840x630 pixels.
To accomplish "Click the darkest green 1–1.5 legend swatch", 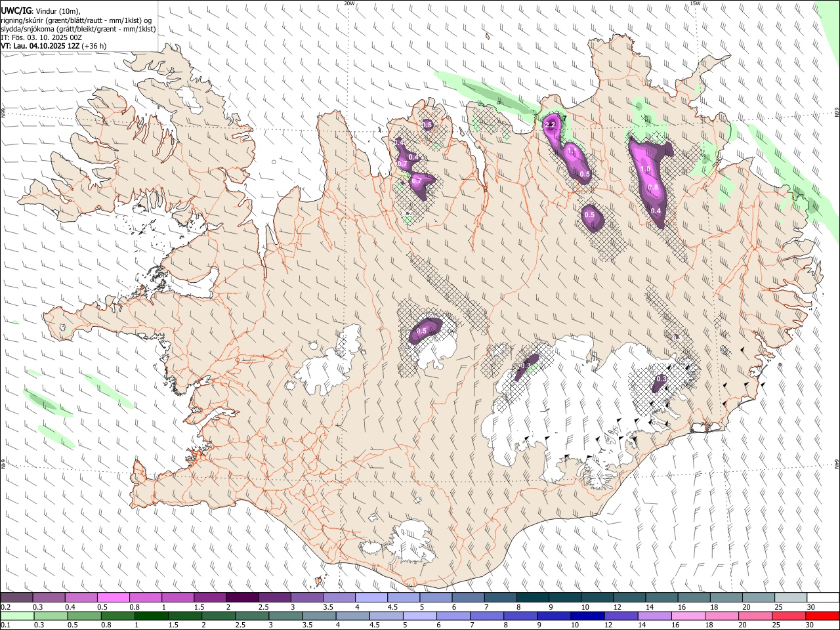I will [151, 616].
